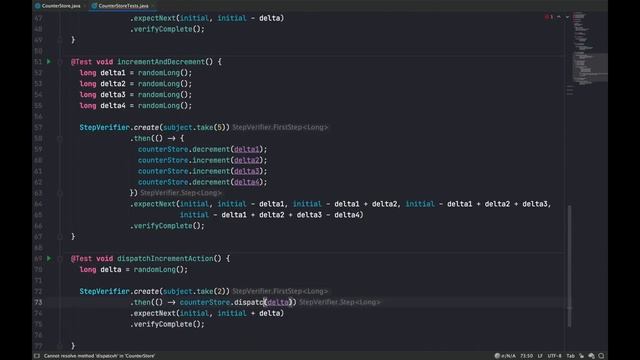The height and width of the screenshot is (360, 640).
Task: Open the 73:50 line:column position widget
Action: point(526,356)
